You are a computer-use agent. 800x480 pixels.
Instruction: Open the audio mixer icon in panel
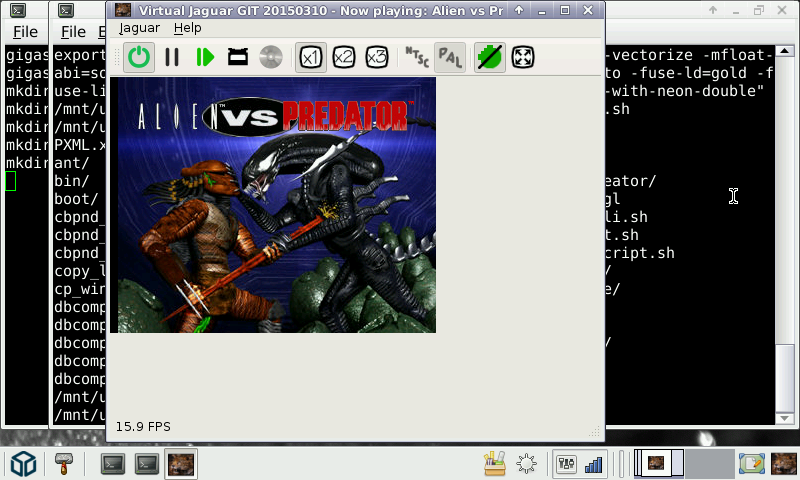pyautogui.click(x=566, y=464)
